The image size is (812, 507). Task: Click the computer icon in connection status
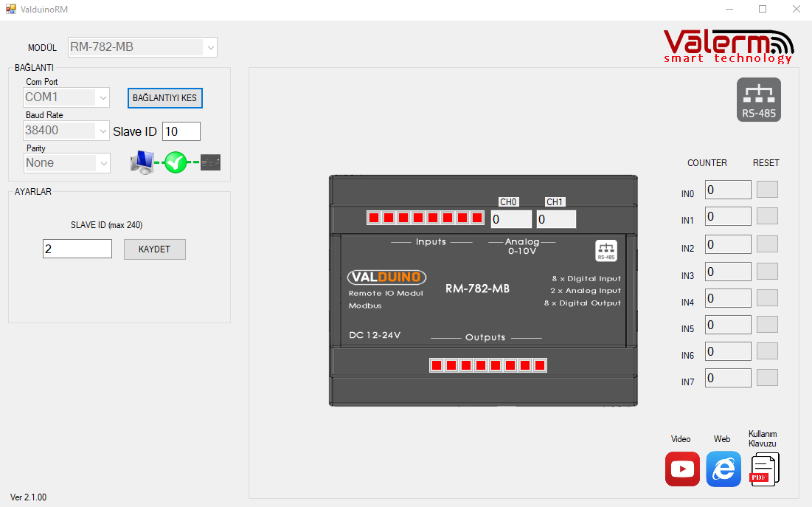coord(142,162)
